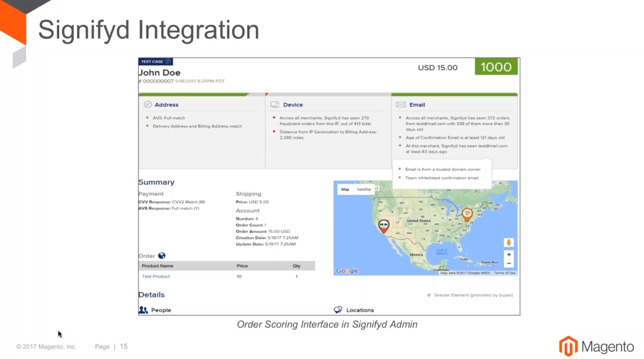644x359 pixels.
Task: Click the Details section heading
Action: tap(151, 294)
